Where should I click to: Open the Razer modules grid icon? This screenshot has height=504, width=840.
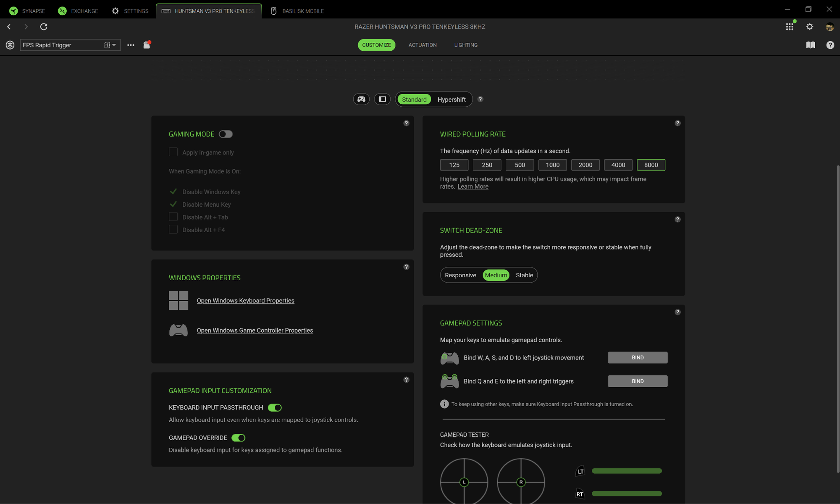coord(790,27)
